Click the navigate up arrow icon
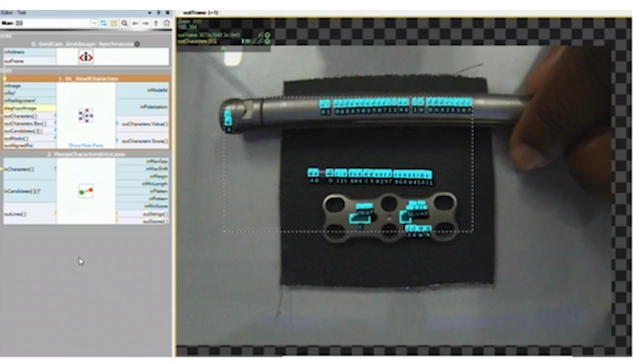The image size is (633, 364). point(156,23)
